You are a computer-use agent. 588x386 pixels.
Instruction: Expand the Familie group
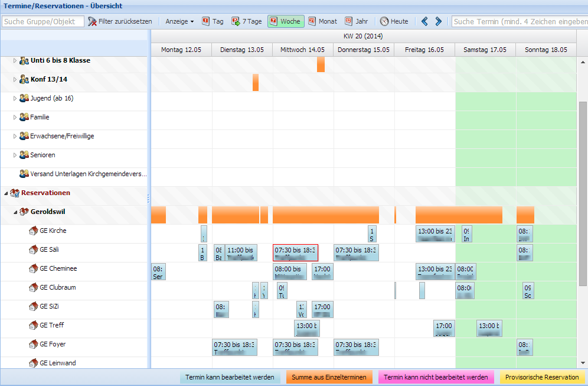click(x=15, y=117)
